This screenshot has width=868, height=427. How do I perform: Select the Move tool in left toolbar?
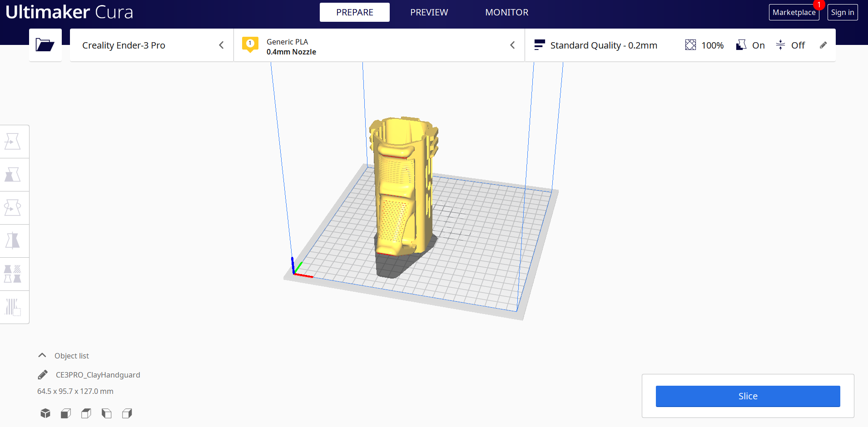13,142
